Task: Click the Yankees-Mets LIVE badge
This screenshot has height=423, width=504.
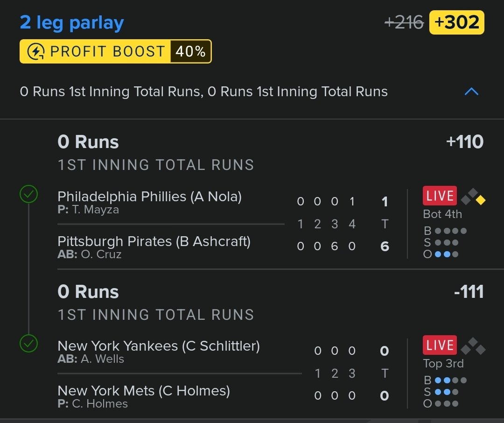Action: point(440,345)
